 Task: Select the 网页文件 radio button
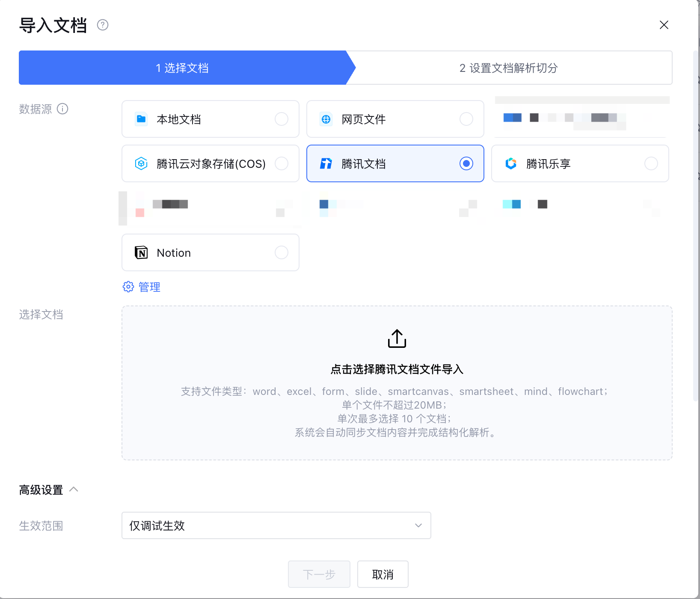[466, 119]
